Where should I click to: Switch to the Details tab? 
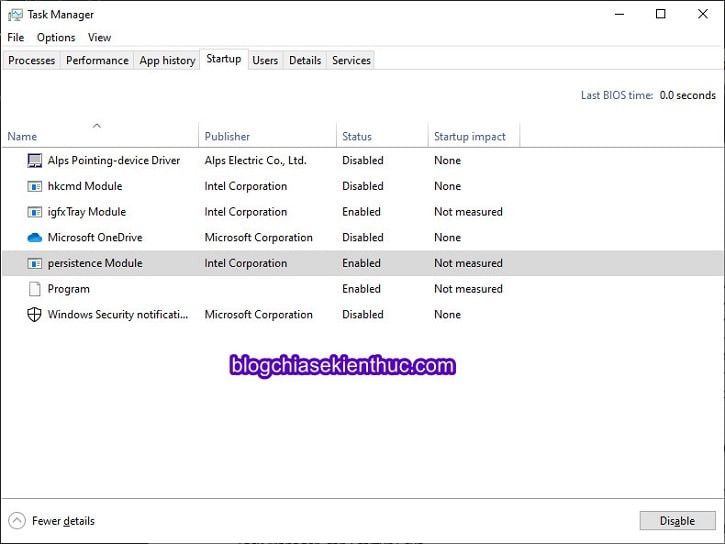[305, 61]
